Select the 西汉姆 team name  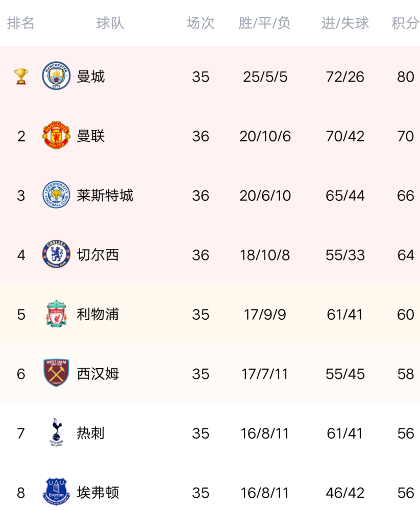click(x=97, y=374)
